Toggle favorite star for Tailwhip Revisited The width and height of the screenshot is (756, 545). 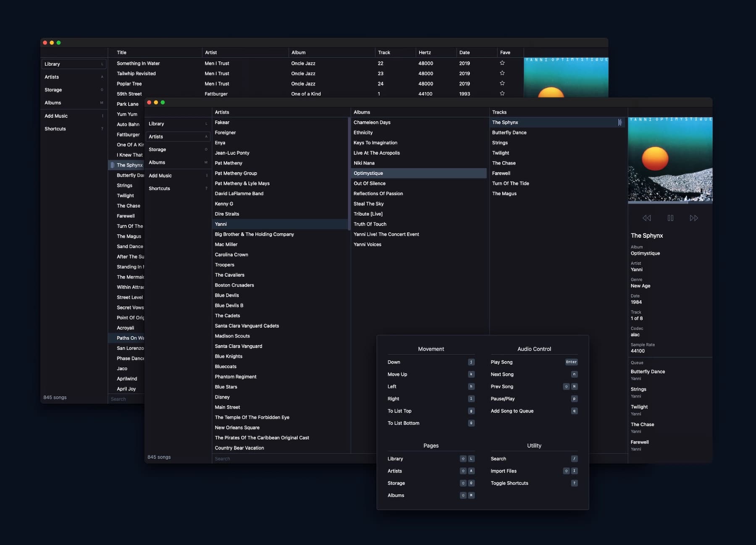click(502, 73)
